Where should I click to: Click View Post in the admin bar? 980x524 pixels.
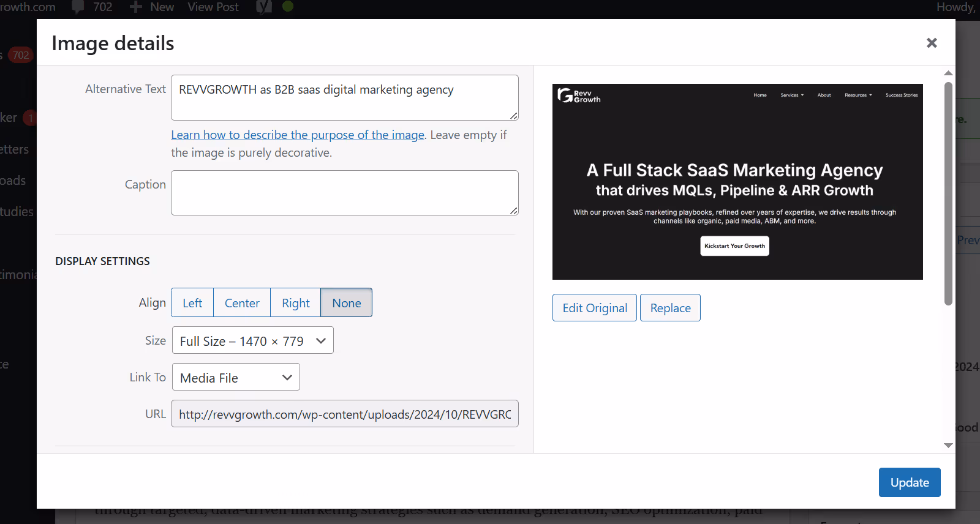pos(213,7)
